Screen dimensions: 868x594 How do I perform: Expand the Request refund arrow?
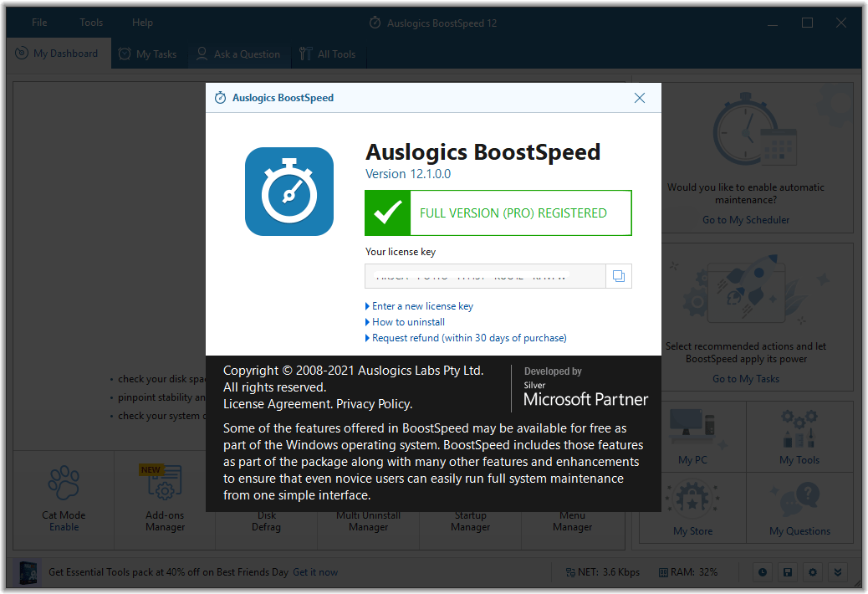[368, 338]
